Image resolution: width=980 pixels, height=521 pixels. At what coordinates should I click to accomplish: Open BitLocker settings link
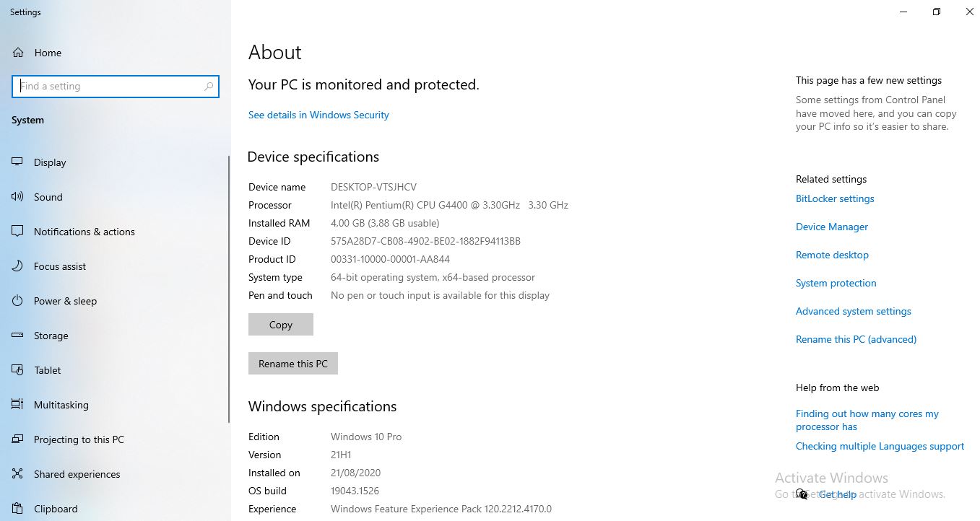[x=835, y=198]
